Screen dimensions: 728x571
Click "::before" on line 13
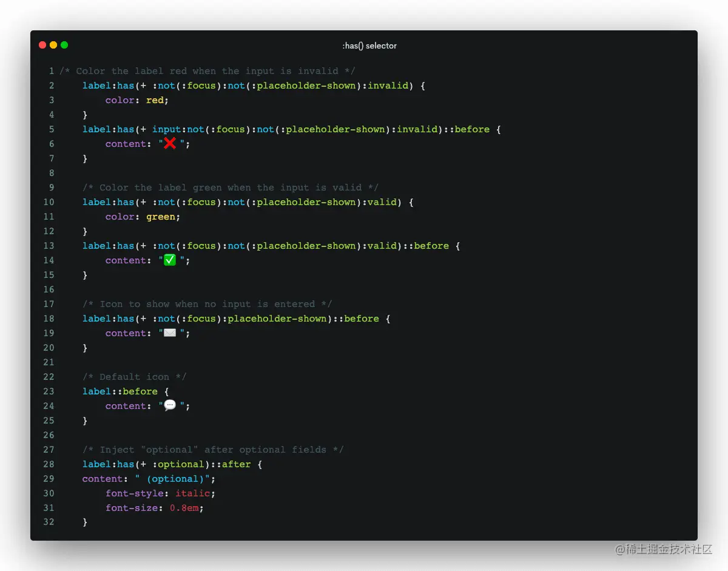point(426,246)
